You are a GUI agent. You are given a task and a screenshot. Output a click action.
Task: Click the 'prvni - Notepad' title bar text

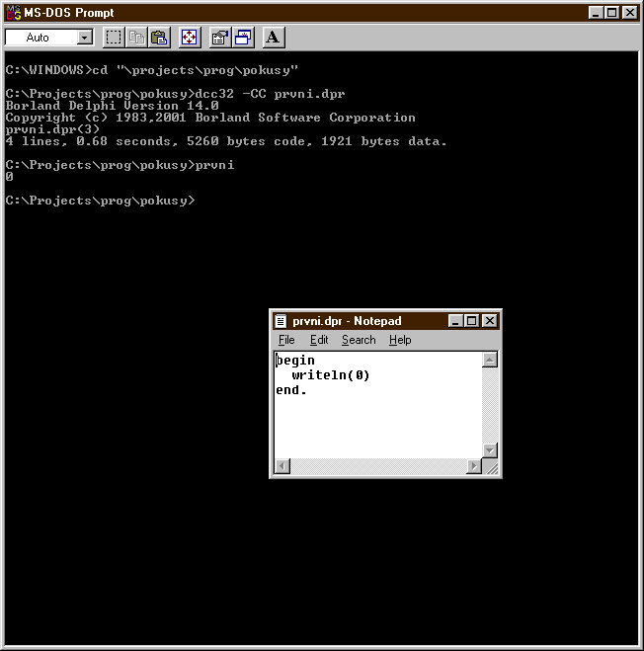point(347,321)
